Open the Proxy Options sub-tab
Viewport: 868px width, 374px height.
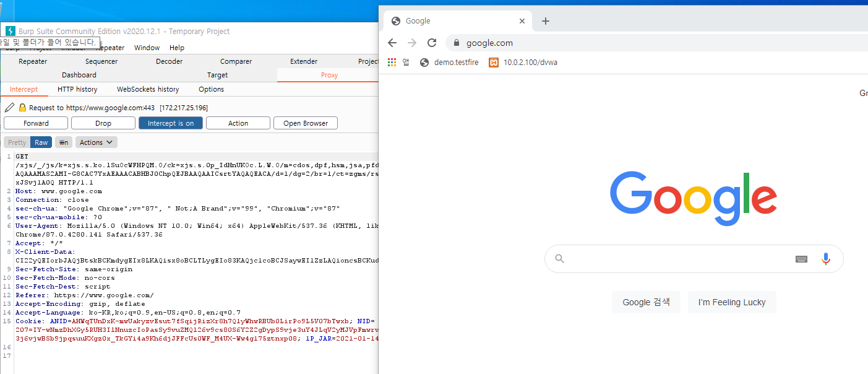(211, 89)
